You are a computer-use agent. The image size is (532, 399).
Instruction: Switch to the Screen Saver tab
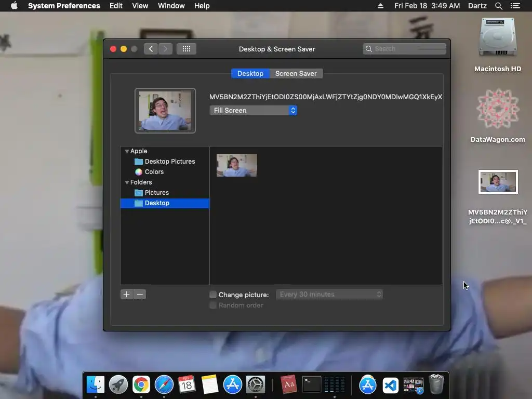pos(296,74)
